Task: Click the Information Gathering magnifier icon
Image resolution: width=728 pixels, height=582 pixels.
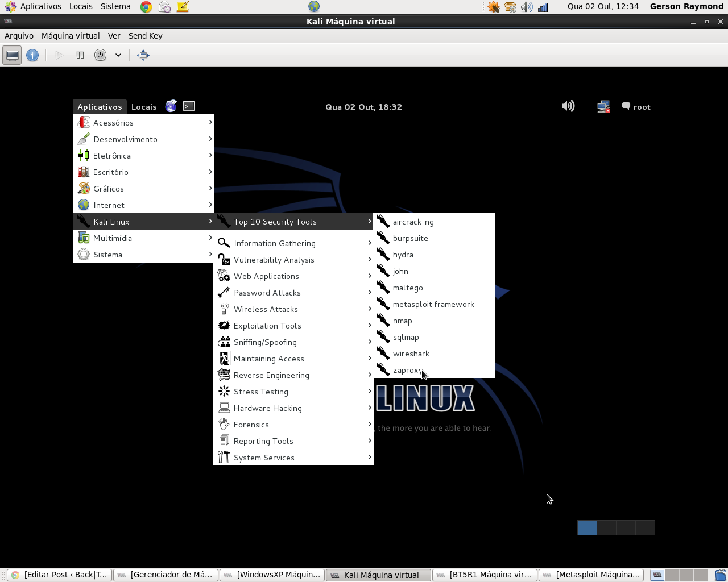Action: 224,243
